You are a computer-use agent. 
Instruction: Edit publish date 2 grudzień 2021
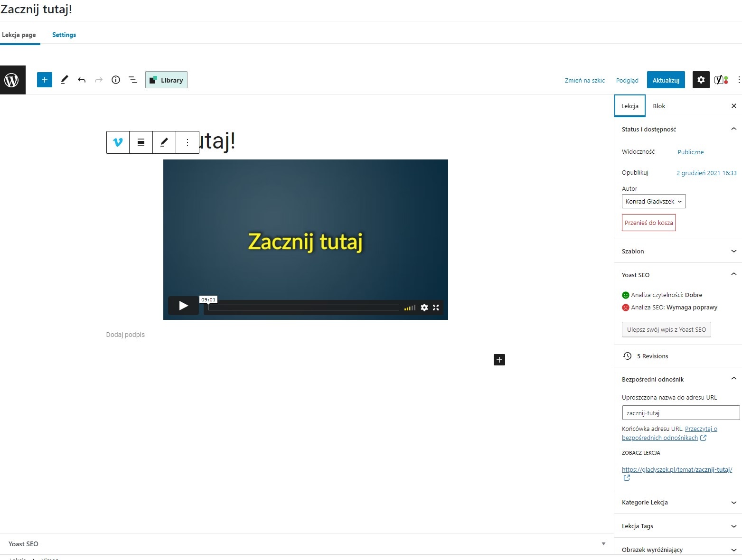click(706, 173)
